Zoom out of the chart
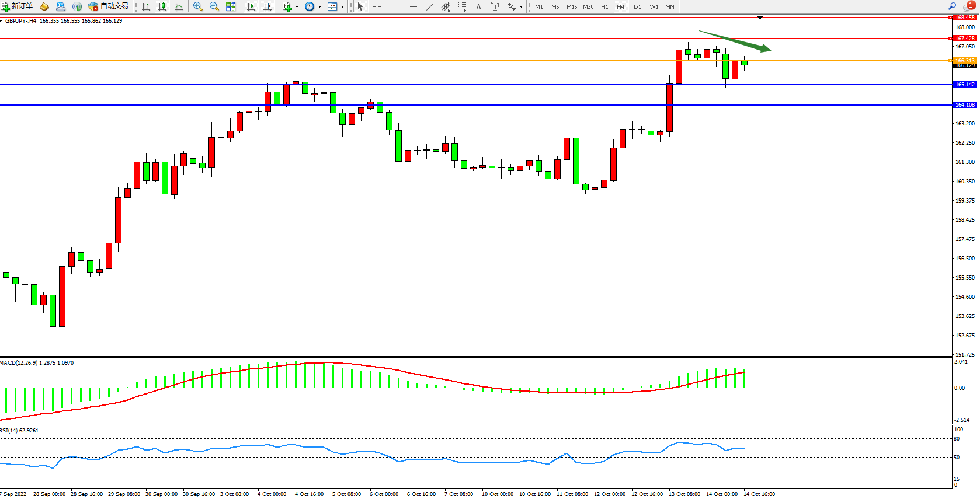Viewport: 980px width, 499px height. pos(214,6)
